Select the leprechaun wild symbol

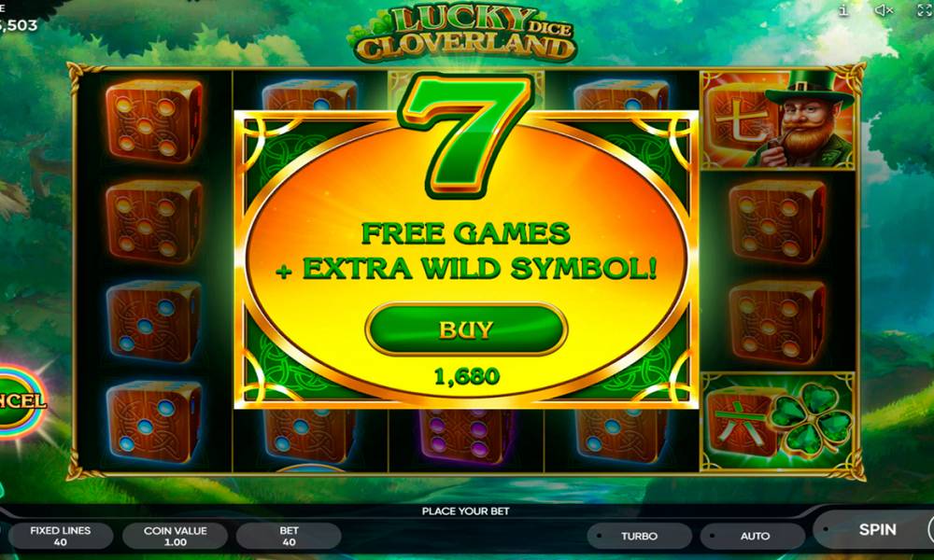[x=778, y=119]
